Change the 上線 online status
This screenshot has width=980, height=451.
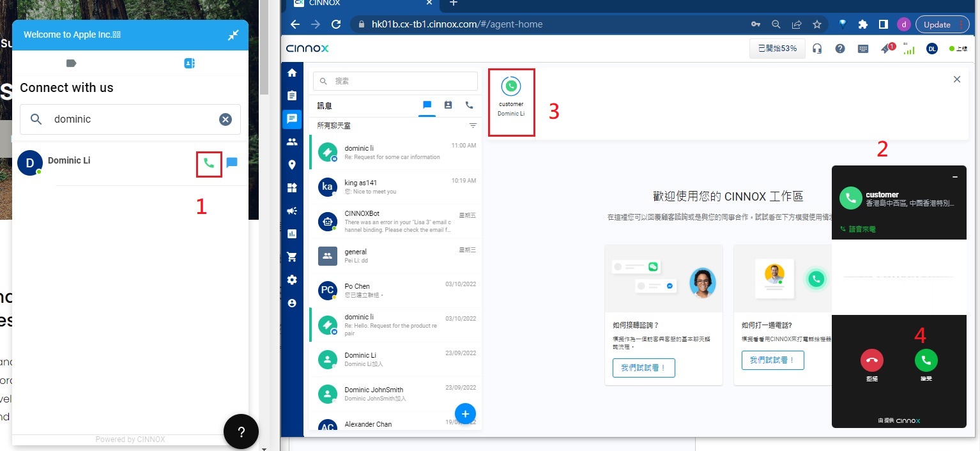(x=958, y=49)
